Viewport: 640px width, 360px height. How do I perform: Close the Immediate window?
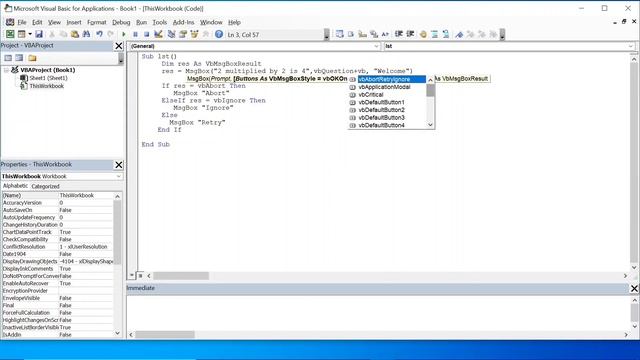click(x=634, y=289)
